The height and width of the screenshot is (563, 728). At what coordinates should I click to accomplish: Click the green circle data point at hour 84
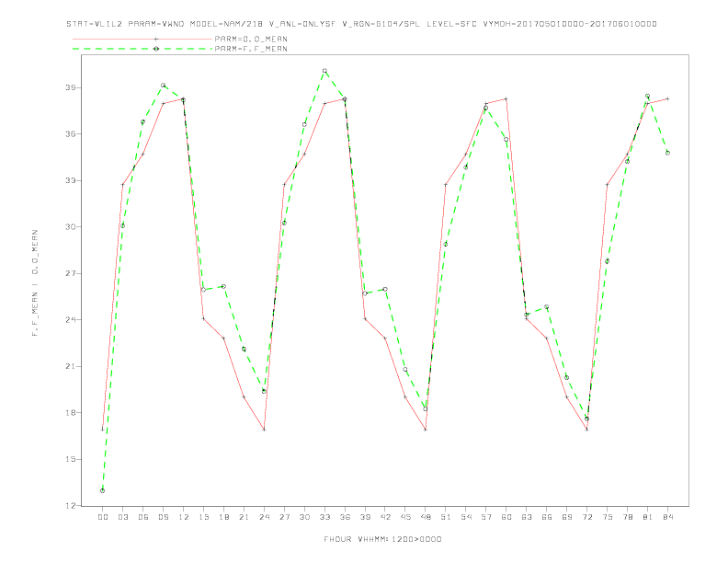(x=667, y=153)
